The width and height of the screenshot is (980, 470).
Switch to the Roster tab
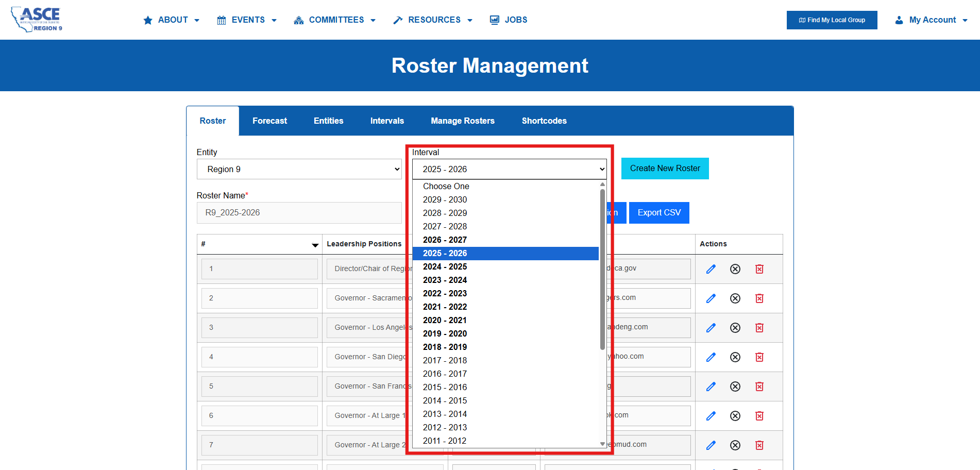click(x=213, y=121)
